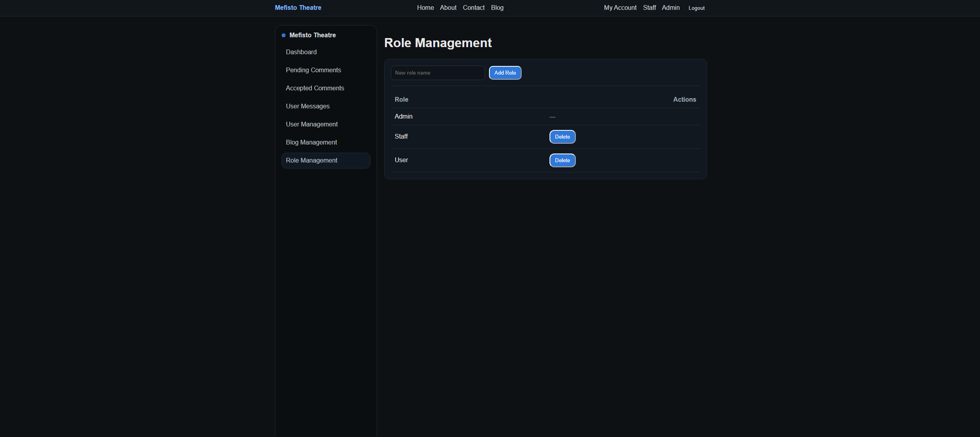The height and width of the screenshot is (437, 980).
Task: Open the About page from the navbar
Action: click(x=448, y=7)
